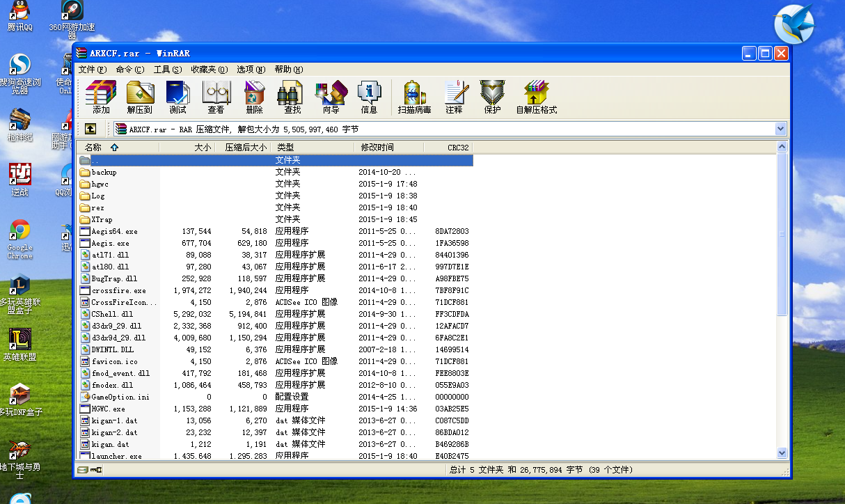Click the Protect (保护) toolbar icon
This screenshot has width=845, height=504.
(x=492, y=97)
